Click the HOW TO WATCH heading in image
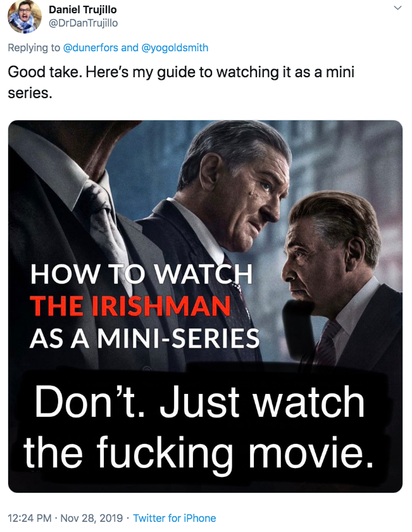 (142, 274)
